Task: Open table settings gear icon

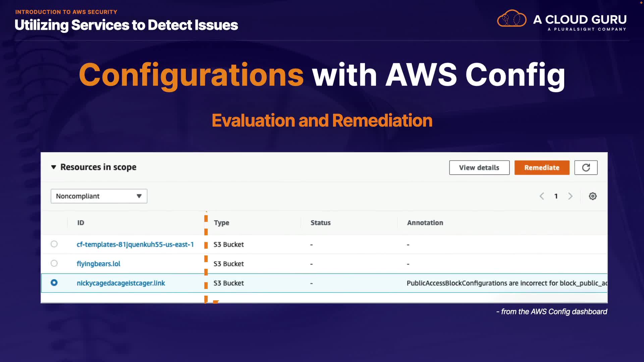Action: pyautogui.click(x=593, y=196)
